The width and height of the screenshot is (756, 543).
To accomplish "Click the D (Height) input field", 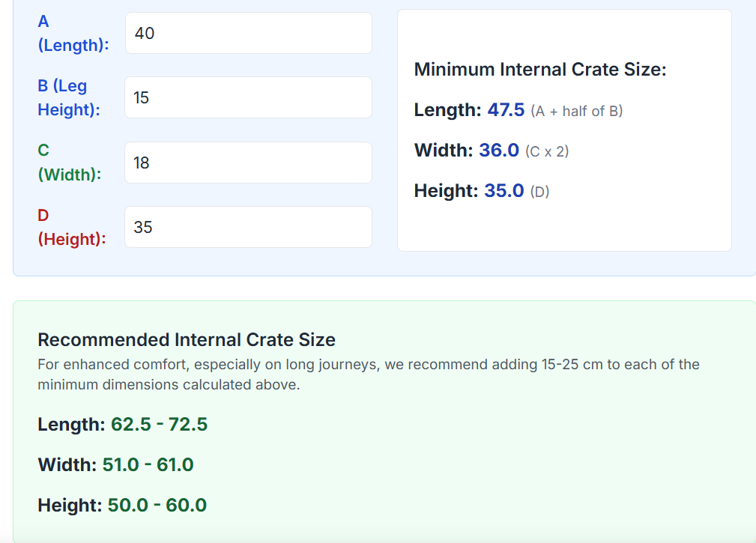I will [x=248, y=227].
